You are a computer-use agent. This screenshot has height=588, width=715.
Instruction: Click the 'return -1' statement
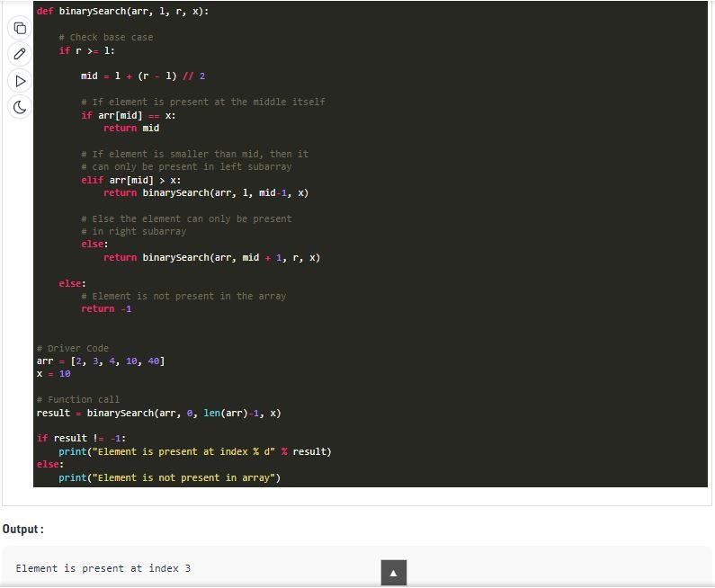click(106, 309)
